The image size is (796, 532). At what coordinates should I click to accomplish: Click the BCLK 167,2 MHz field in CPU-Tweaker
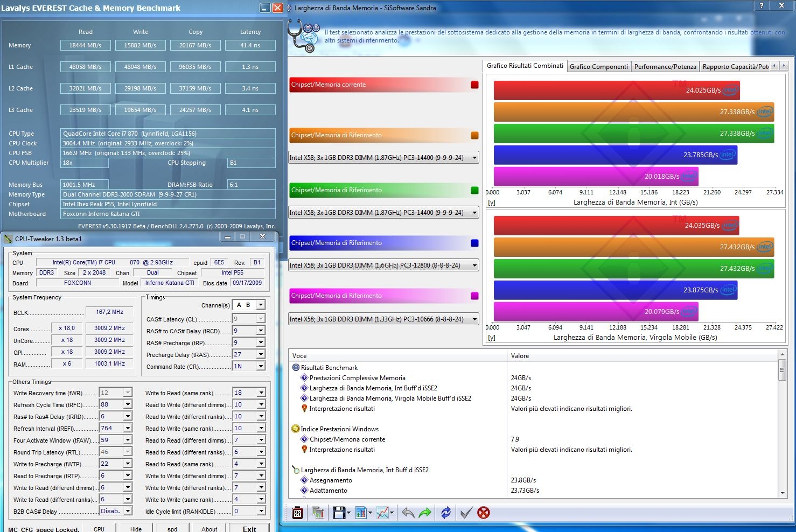[109, 312]
